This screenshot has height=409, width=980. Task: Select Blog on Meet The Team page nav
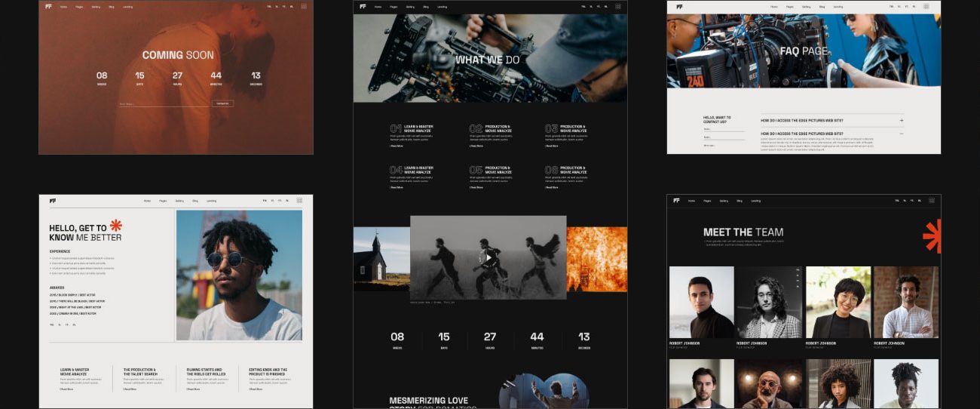coord(740,201)
